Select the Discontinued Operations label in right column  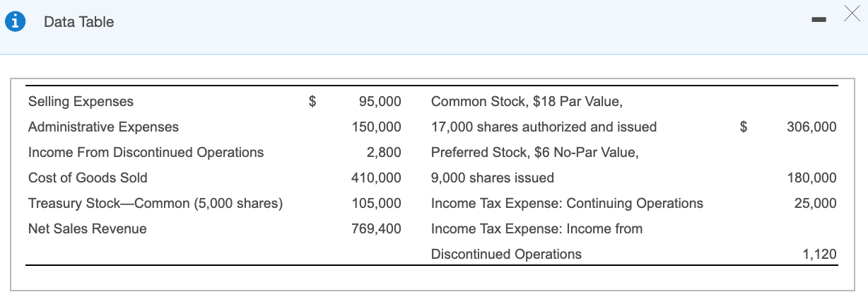pyautogui.click(x=506, y=255)
